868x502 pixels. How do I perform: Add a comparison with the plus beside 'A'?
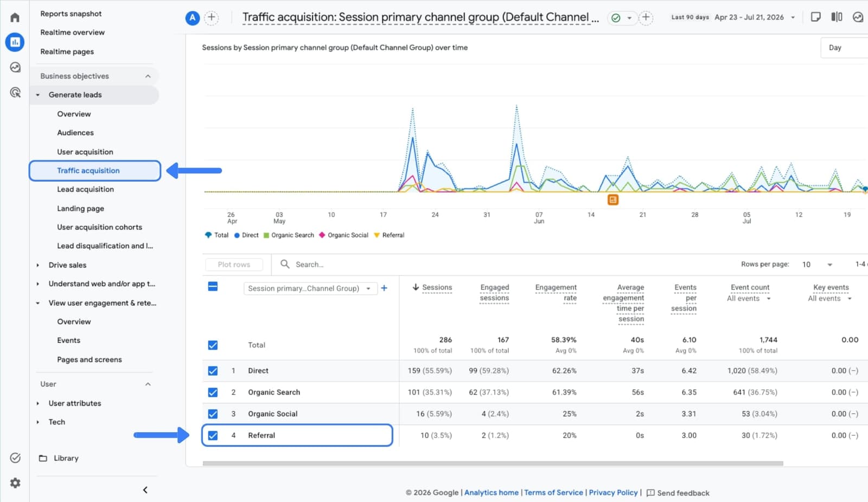click(212, 18)
